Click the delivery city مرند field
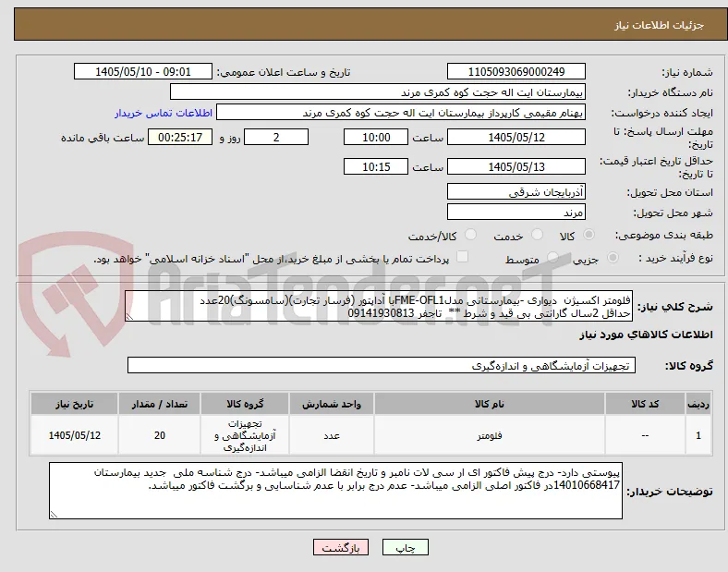 (516, 212)
